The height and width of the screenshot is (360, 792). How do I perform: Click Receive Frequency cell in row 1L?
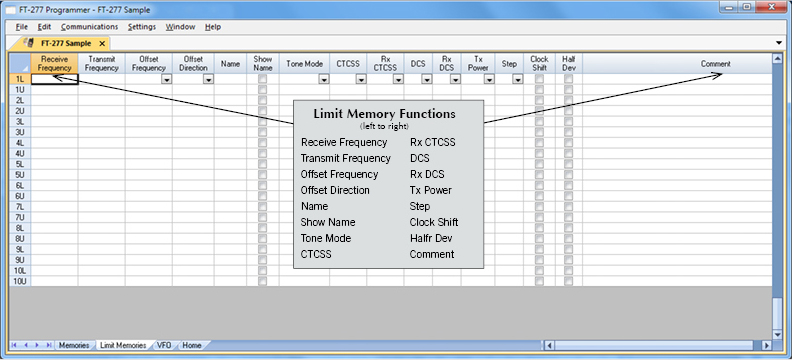tap(55, 79)
